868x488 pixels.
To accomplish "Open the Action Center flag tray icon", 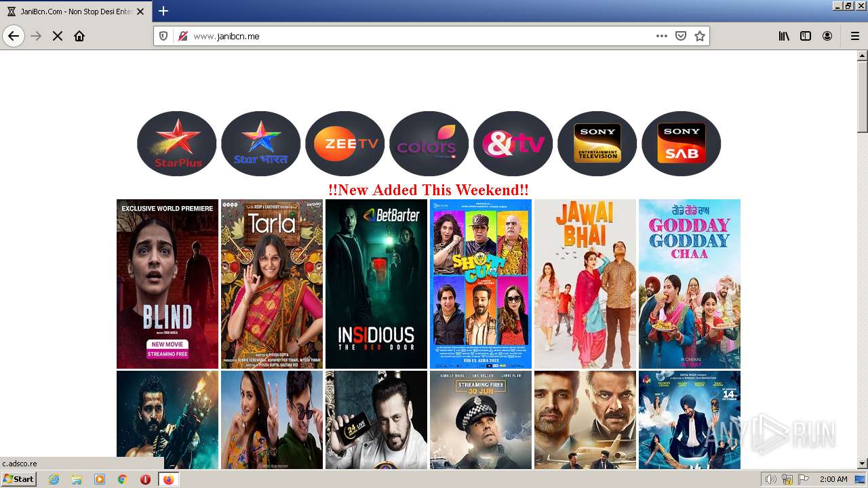I will pyautogui.click(x=803, y=479).
